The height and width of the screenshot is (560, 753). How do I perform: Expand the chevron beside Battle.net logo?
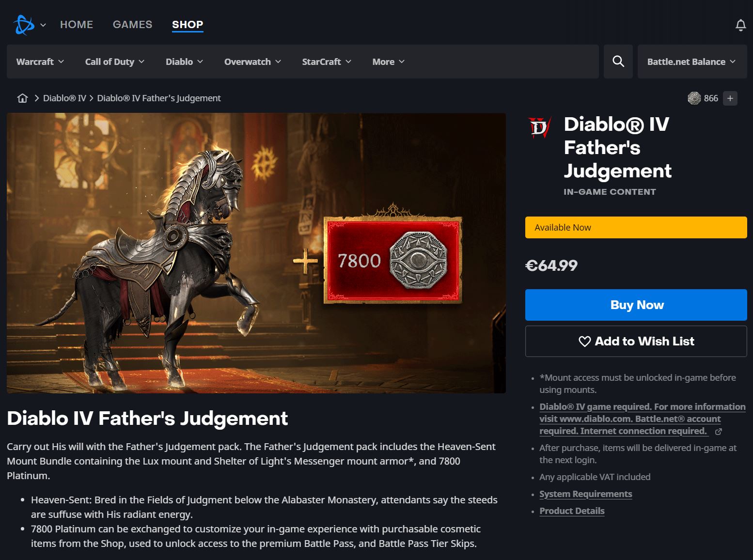click(43, 25)
